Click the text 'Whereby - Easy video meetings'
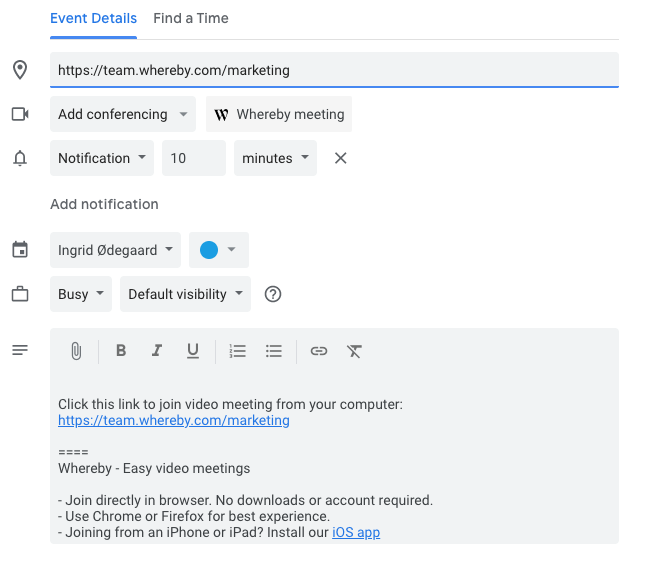 154,468
